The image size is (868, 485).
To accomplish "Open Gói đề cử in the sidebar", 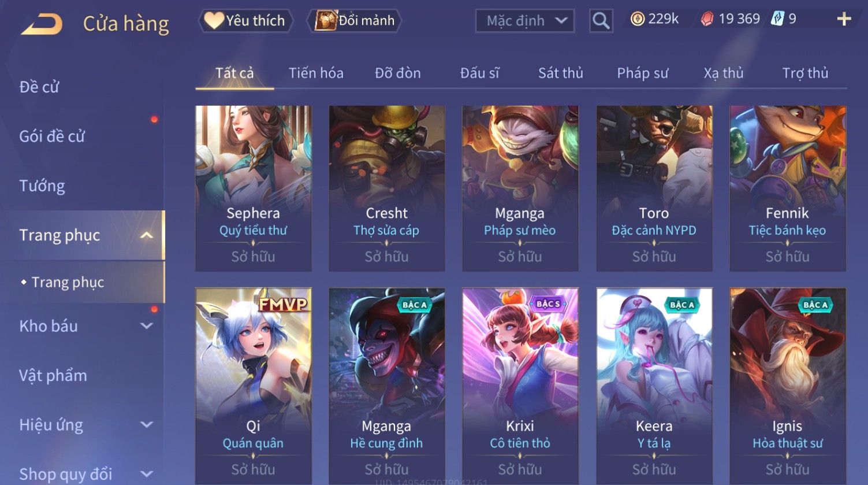I will [52, 136].
